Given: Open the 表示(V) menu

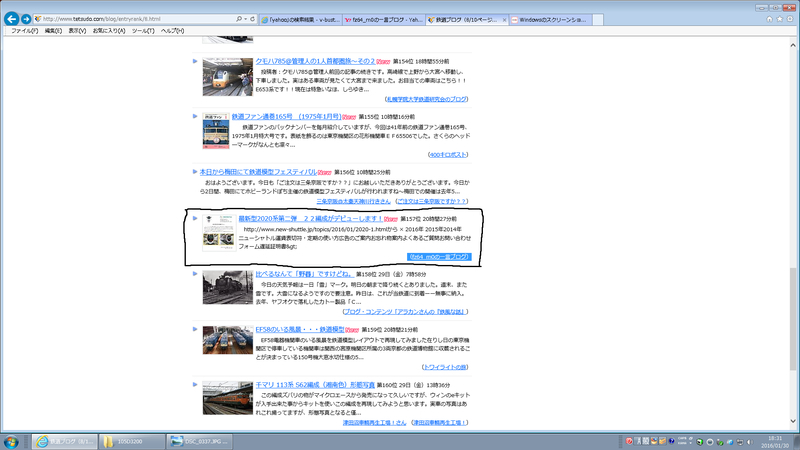Looking at the screenshot, I should [x=77, y=31].
